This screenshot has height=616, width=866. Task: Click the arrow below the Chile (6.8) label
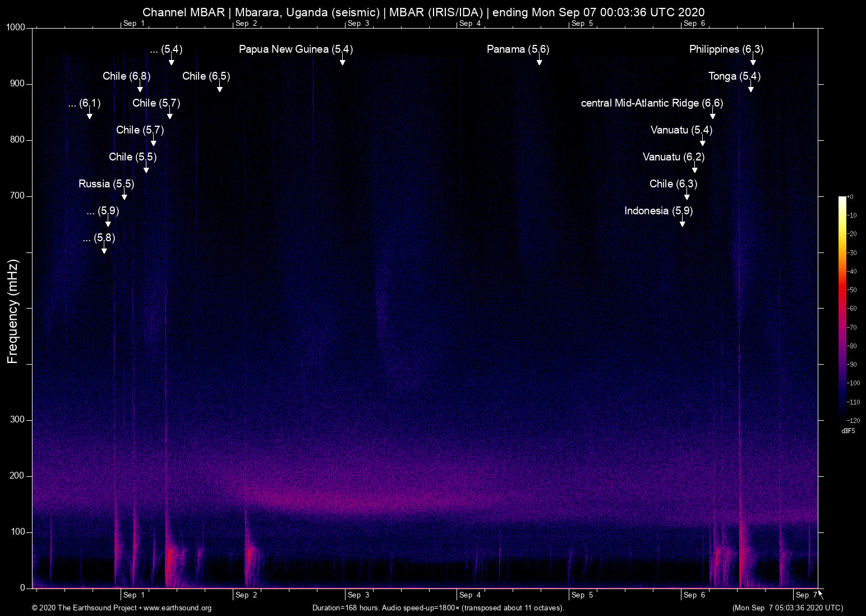point(140,88)
